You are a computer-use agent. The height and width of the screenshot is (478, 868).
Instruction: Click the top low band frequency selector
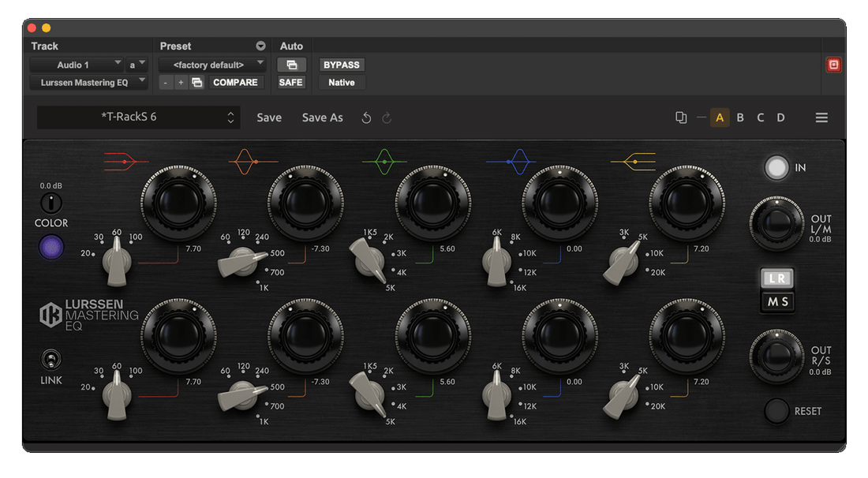click(117, 261)
